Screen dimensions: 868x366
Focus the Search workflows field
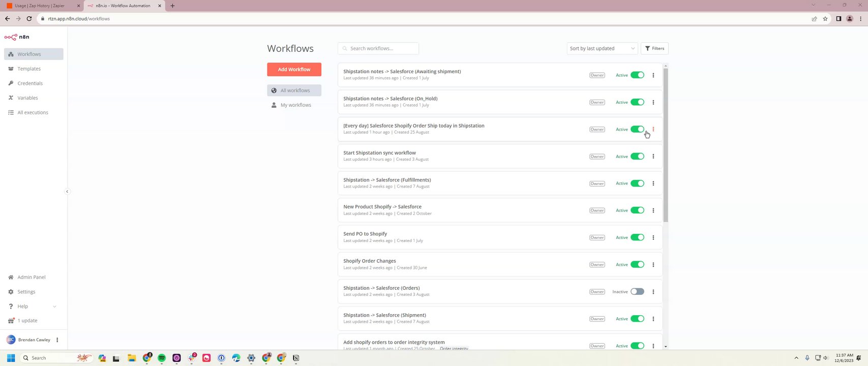[x=378, y=48]
